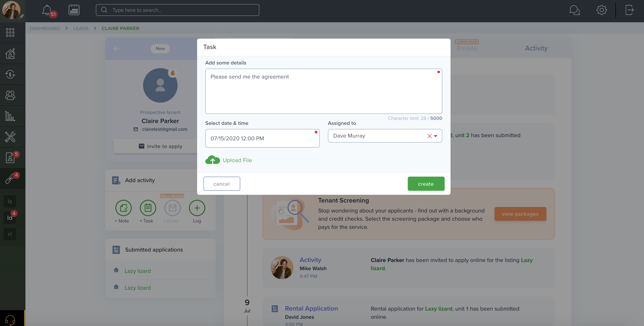The height and width of the screenshot is (326, 644).
Task: Click the invite to apply button
Action: point(160,146)
